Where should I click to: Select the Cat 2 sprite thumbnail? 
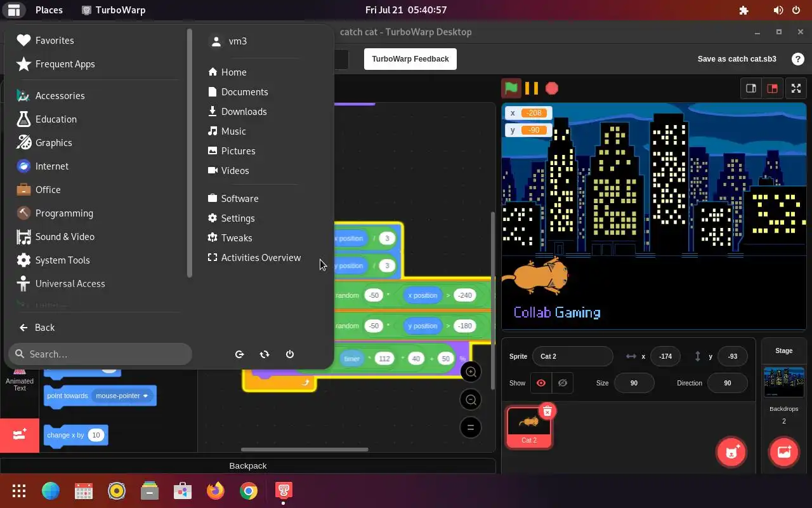(529, 427)
